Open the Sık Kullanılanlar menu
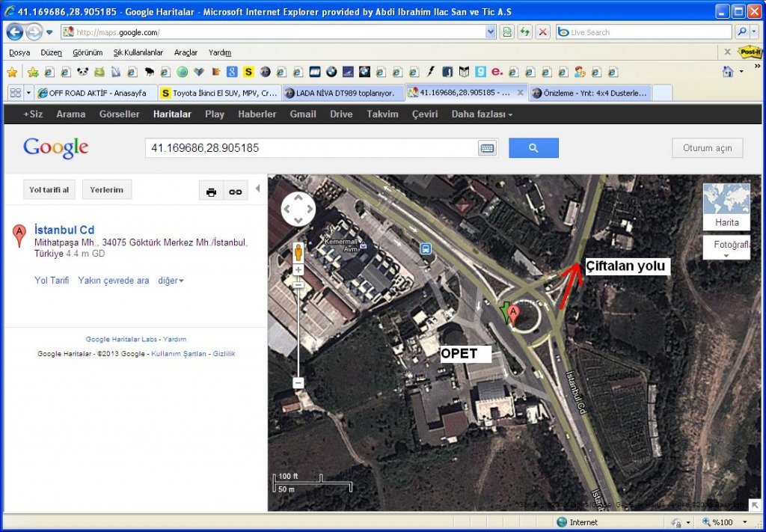766x532 pixels. (138, 52)
